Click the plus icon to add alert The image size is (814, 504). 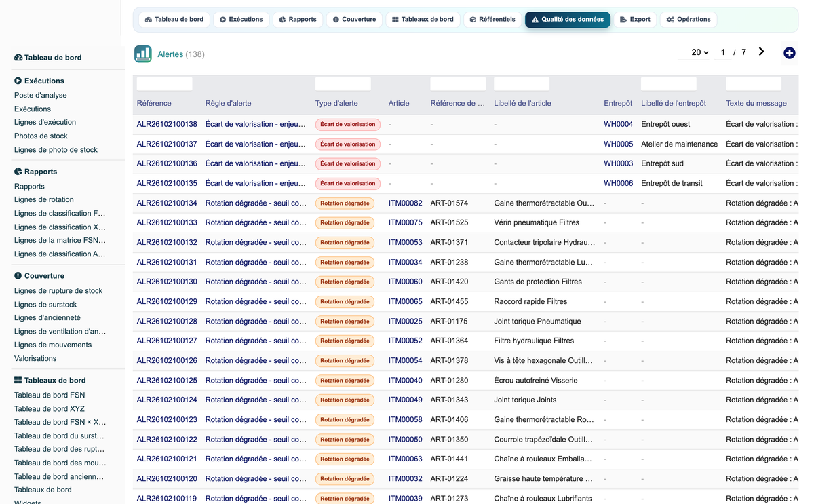tap(790, 53)
